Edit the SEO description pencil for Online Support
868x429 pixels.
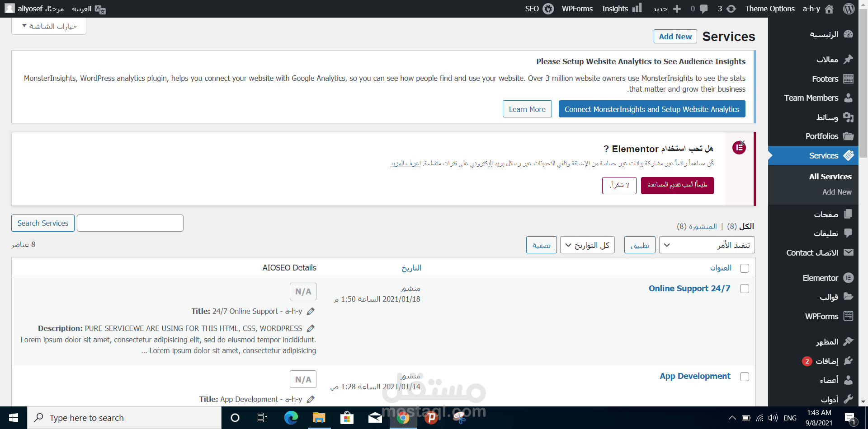coord(311,328)
